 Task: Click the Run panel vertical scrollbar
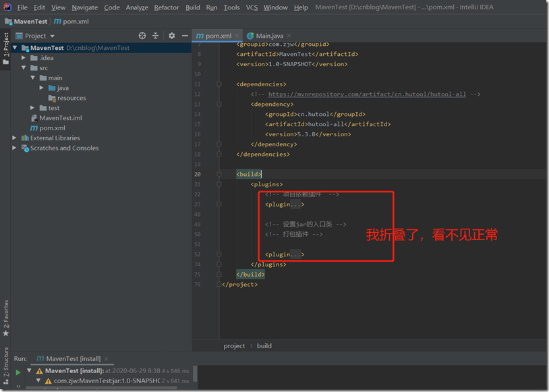click(195, 373)
